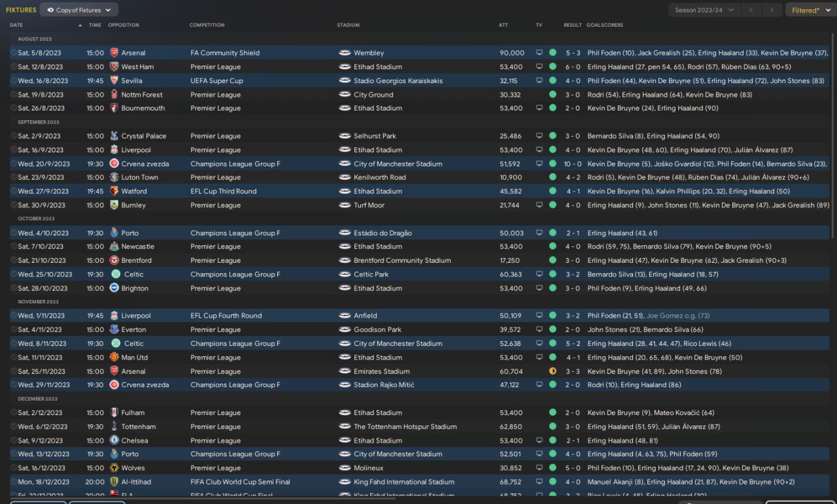Image resolution: width=837 pixels, height=504 pixels.
Task: Click the yellow draw indicator for Arsenal 3 - 3
Action: point(553,371)
